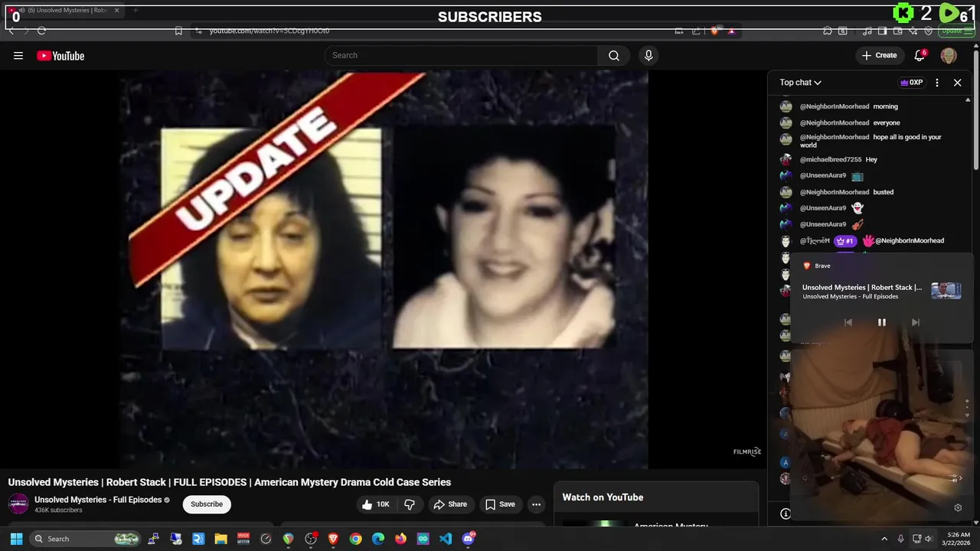Image resolution: width=980 pixels, height=551 pixels.
Task: Click the media popup video thumbnail
Action: 946,291
